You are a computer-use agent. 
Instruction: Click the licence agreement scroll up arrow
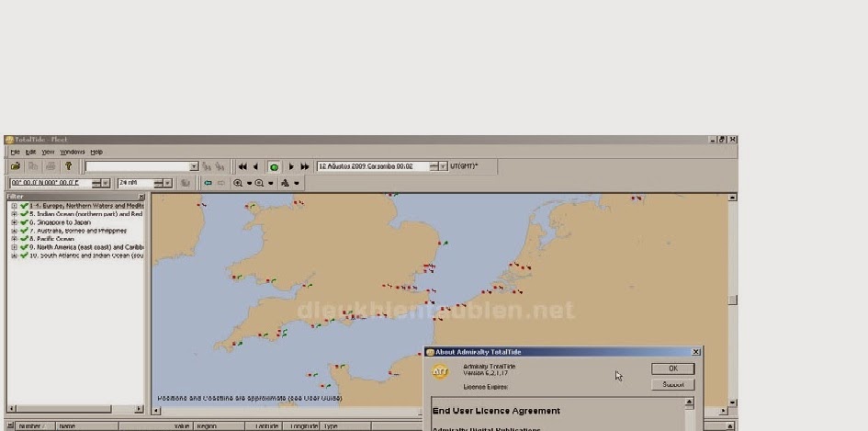(x=689, y=403)
